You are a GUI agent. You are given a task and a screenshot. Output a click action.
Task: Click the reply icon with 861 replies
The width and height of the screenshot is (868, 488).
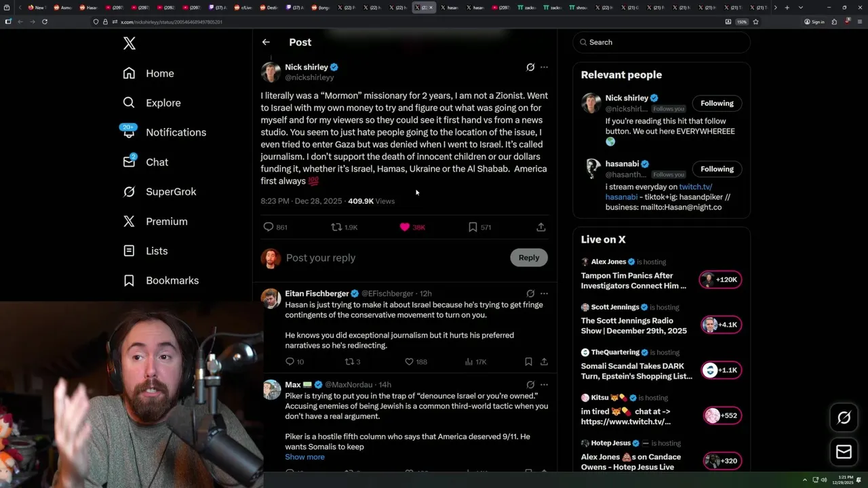269,227
